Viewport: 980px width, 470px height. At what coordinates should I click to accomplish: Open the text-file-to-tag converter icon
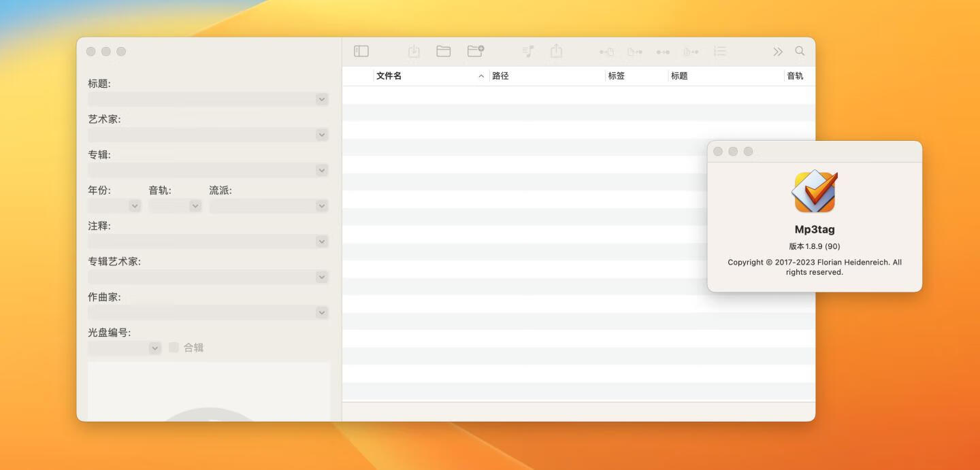(x=691, y=50)
